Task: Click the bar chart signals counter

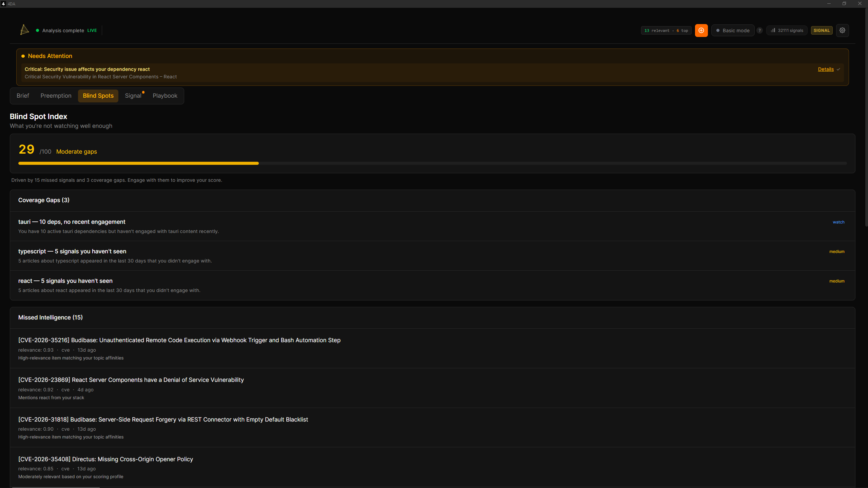Action: [787, 31]
